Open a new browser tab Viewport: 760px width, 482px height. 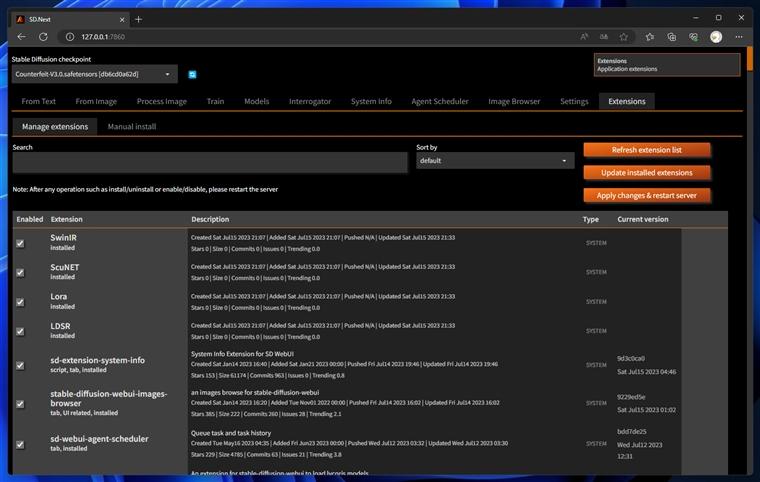coord(139,19)
